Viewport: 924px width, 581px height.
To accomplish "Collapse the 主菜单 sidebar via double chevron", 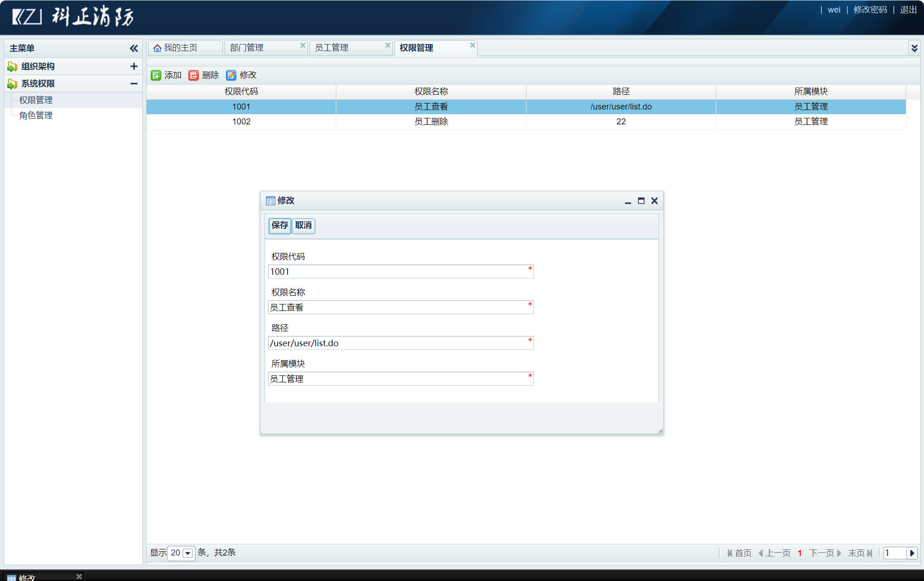I will point(134,48).
